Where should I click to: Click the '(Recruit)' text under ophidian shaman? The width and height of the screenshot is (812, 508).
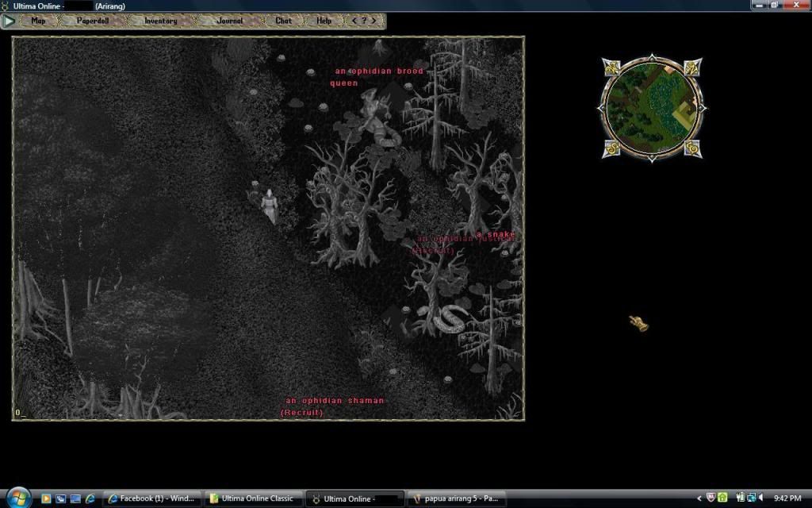coord(302,413)
